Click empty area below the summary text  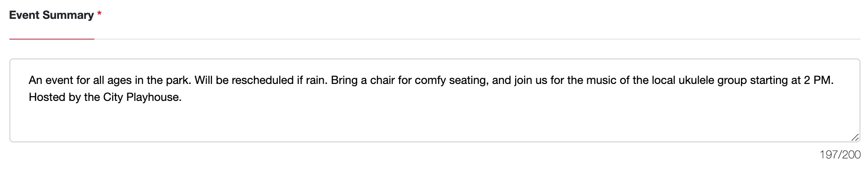434,124
